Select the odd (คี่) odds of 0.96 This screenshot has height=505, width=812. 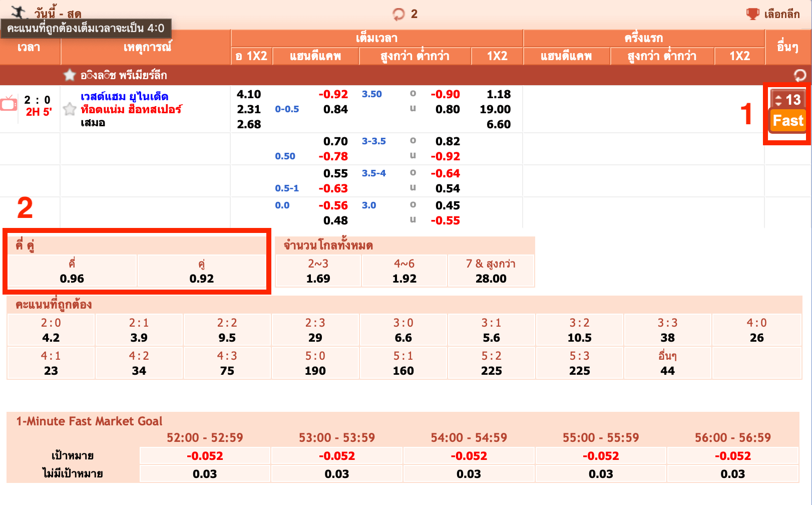[x=73, y=271]
